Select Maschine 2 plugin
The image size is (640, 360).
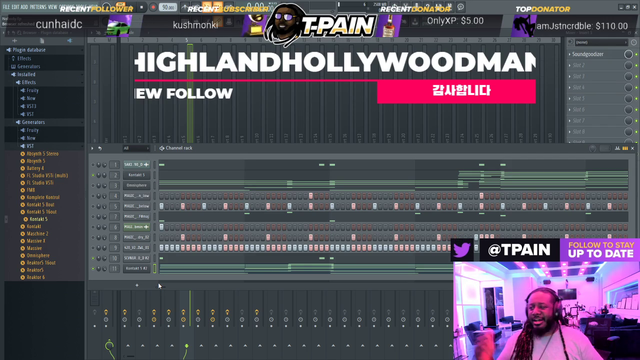[34, 234]
